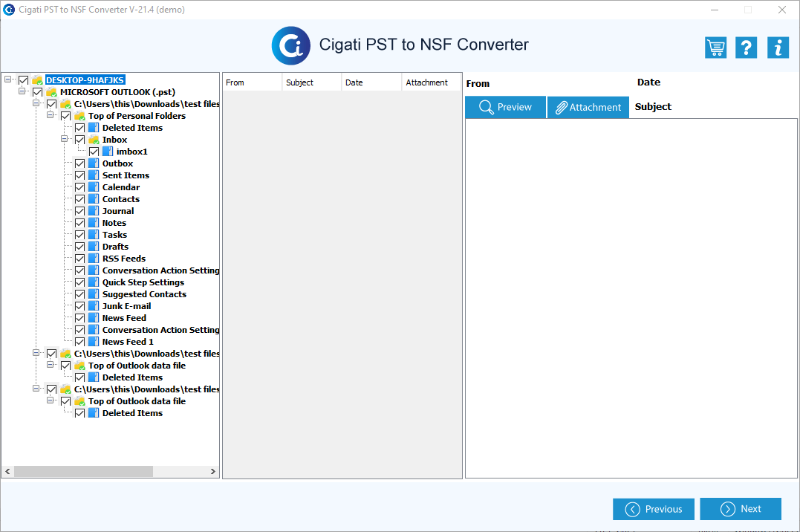Sort by the Subject column header

311,82
